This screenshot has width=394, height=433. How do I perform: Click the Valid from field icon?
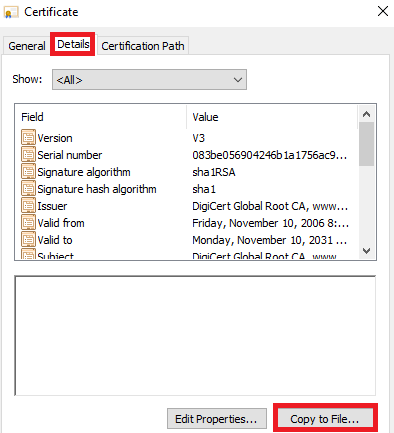coord(28,222)
